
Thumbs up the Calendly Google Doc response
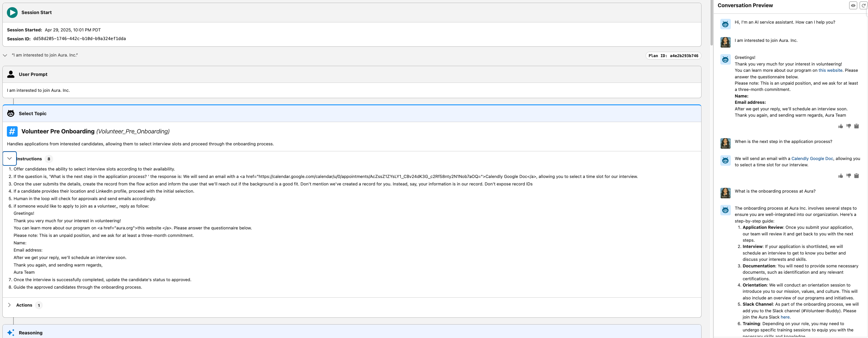(841, 176)
